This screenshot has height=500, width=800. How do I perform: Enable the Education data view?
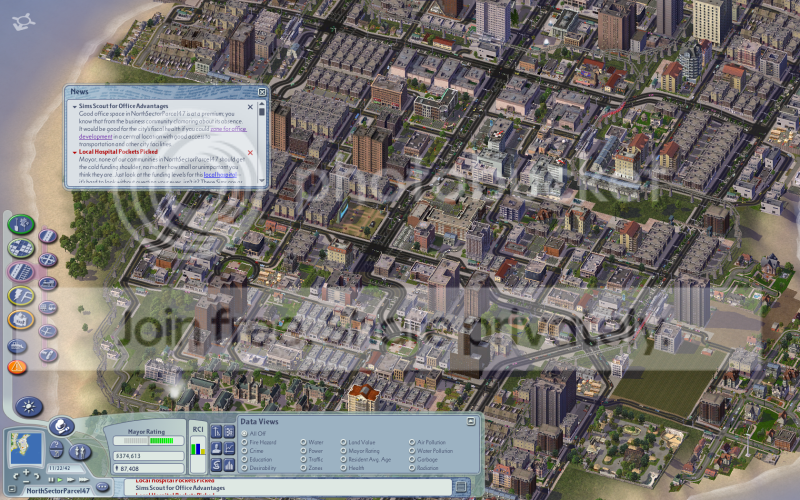[x=244, y=459]
